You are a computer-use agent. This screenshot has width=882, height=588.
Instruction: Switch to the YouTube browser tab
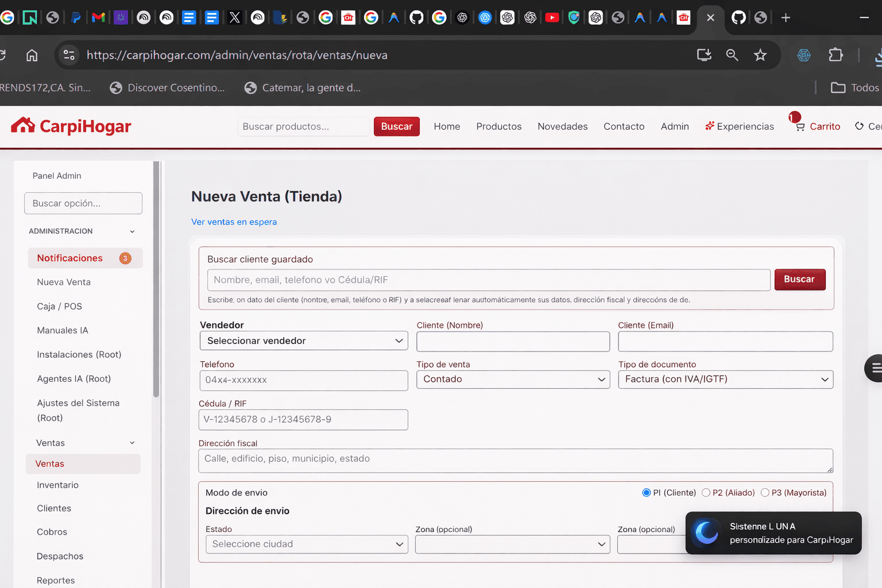[x=552, y=17]
